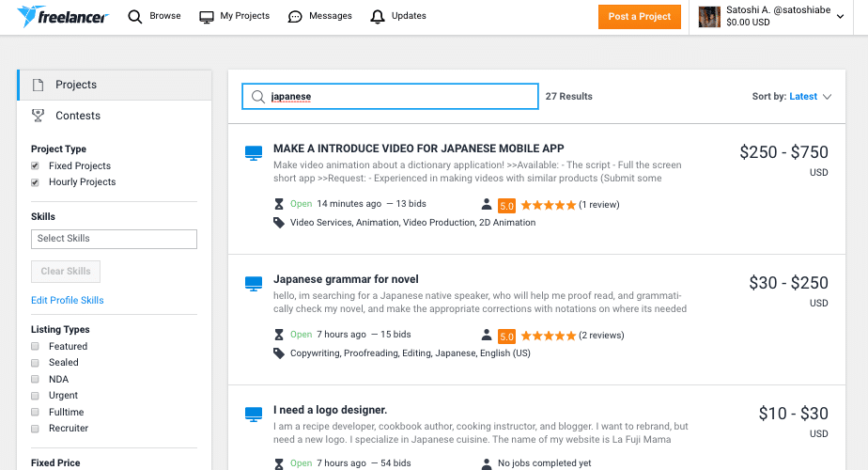Tick the Urgent listing type checkbox
The width and height of the screenshot is (868, 470).
point(35,396)
